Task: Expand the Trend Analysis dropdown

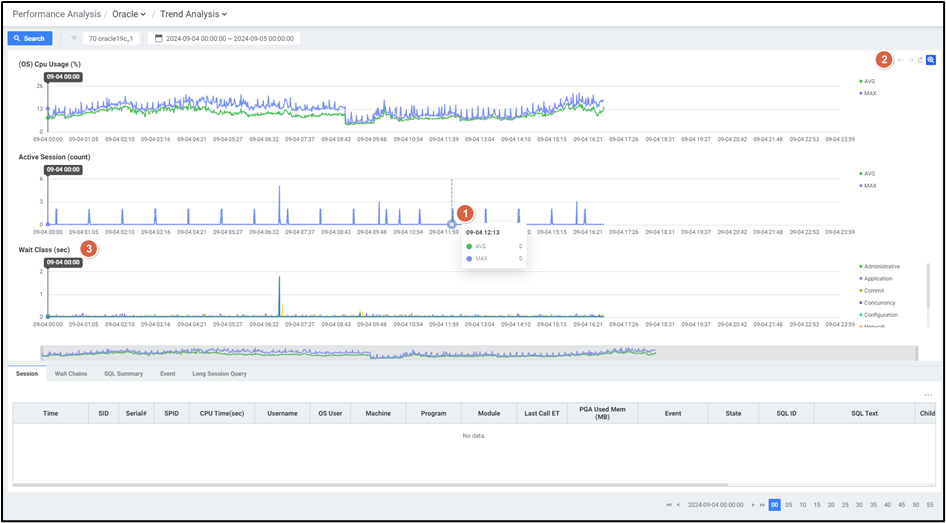Action: (193, 14)
